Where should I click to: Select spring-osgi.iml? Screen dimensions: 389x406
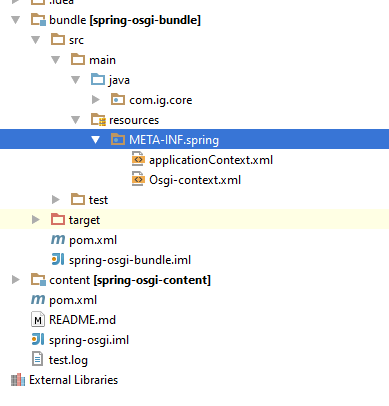[89, 340]
